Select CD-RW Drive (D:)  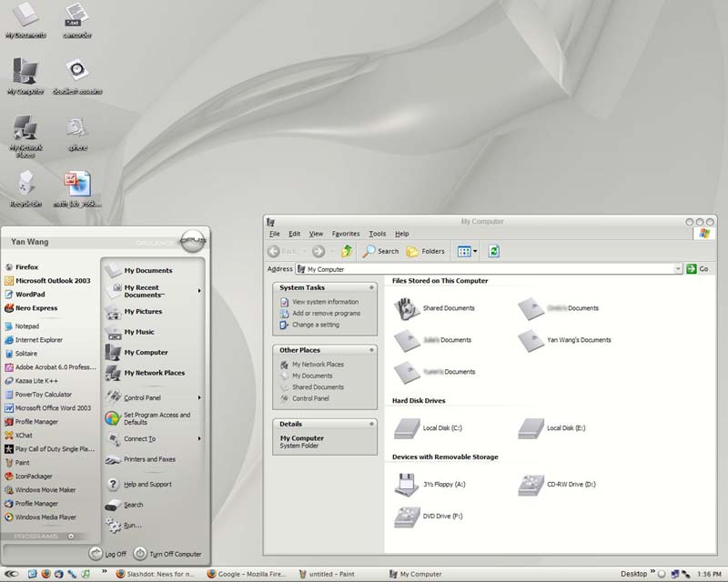click(x=557, y=484)
